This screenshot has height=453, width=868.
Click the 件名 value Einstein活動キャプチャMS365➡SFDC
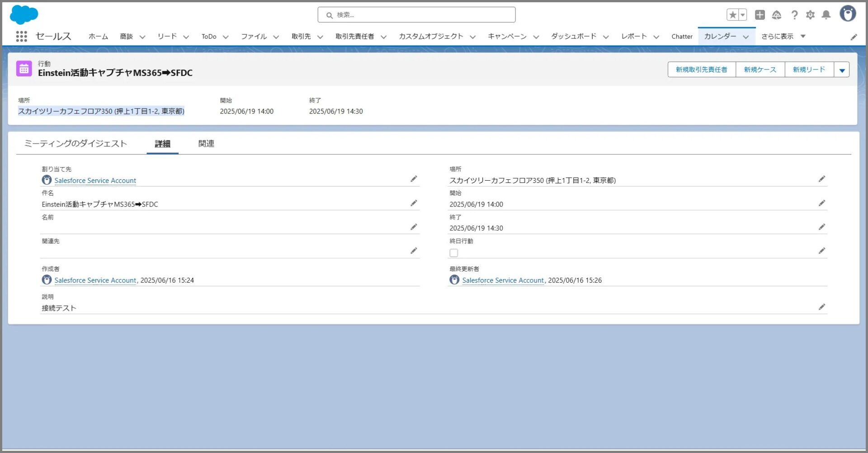coord(100,204)
